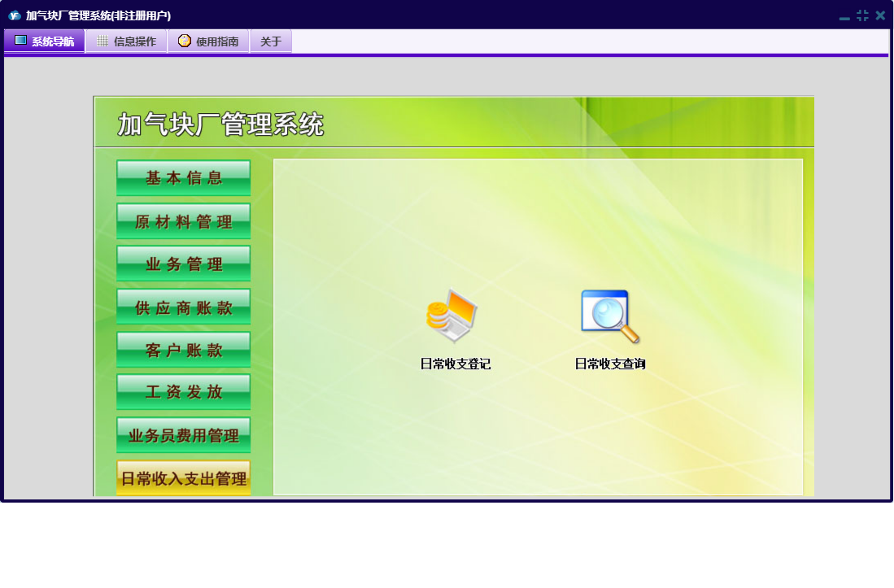Restore the window size via title bar button
This screenshot has width=894, height=588.
(862, 15)
